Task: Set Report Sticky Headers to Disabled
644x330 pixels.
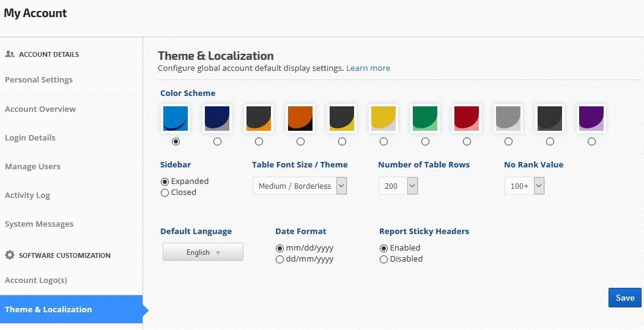Action: pyautogui.click(x=383, y=259)
